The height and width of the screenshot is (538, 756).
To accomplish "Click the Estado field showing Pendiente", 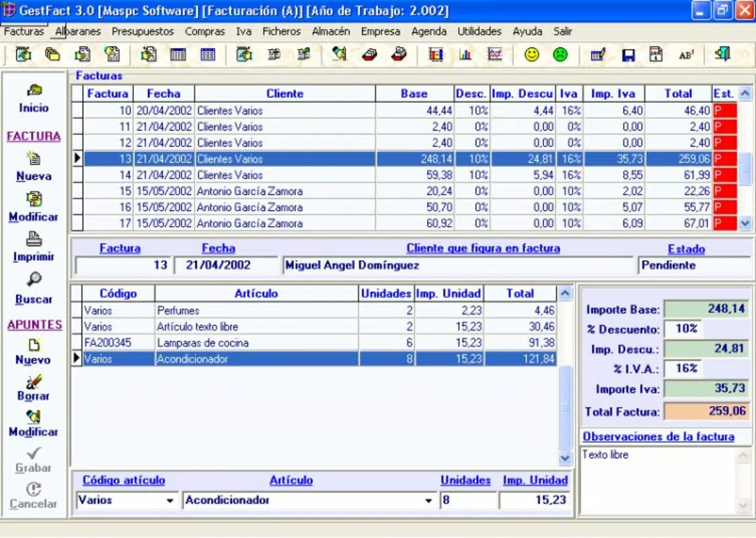I will tap(694, 265).
